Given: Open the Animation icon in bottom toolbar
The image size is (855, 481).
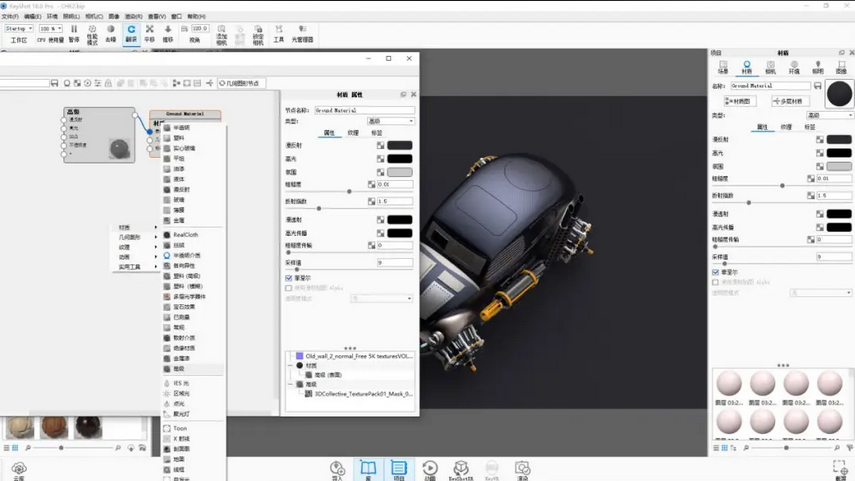Looking at the screenshot, I should pos(430,469).
